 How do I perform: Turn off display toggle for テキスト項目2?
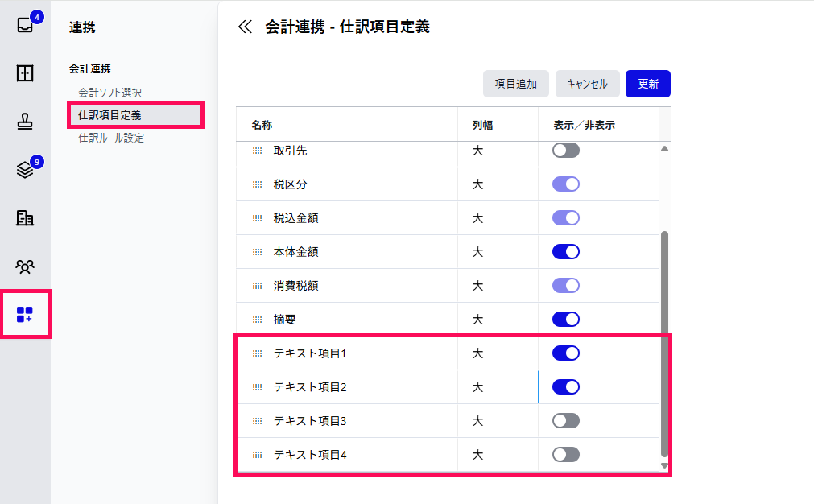point(566,387)
